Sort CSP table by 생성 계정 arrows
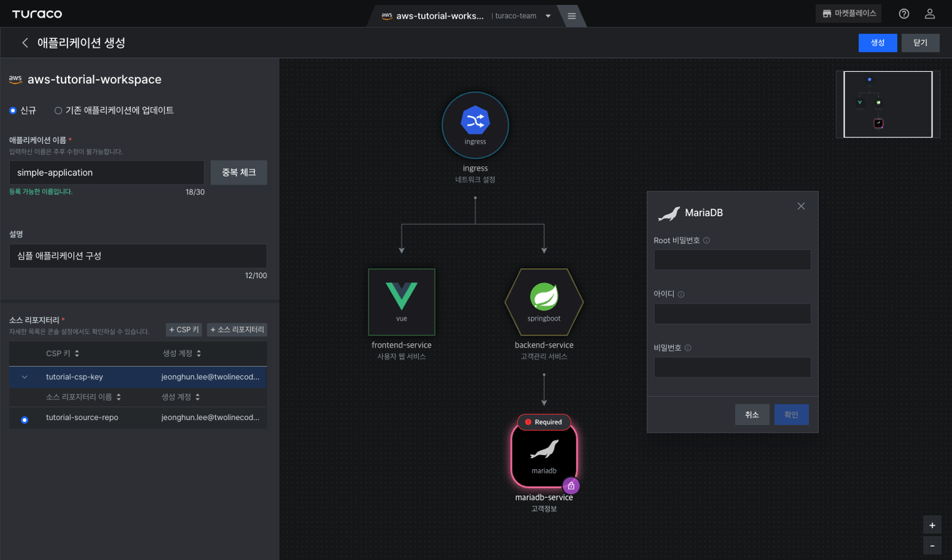The width and height of the screenshot is (952, 560). pos(199,354)
